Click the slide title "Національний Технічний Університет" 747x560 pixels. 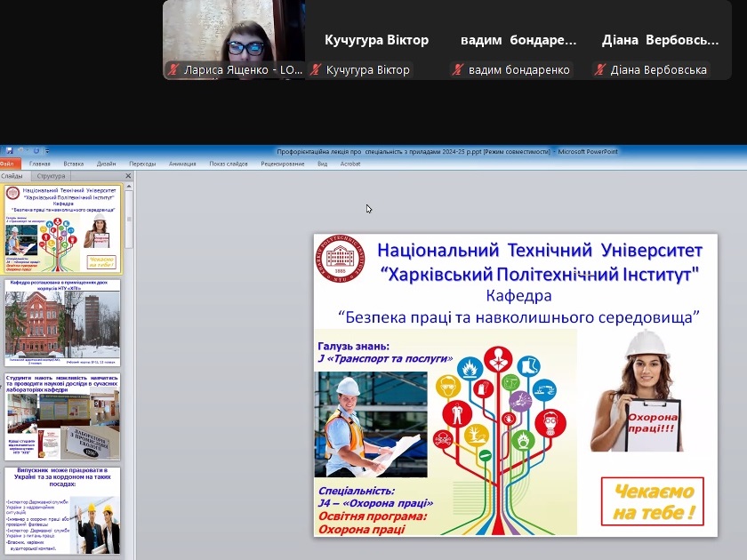[540, 251]
